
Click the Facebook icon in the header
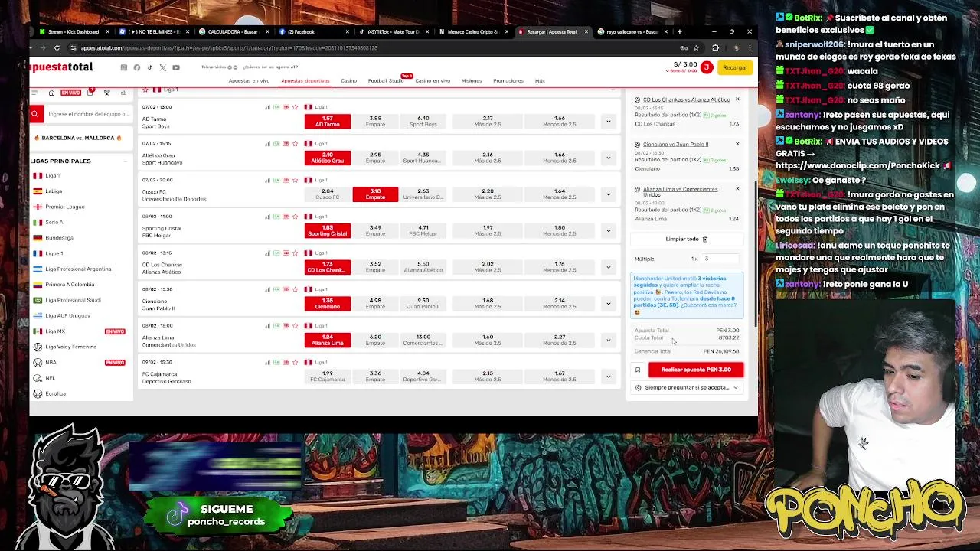pos(137,67)
